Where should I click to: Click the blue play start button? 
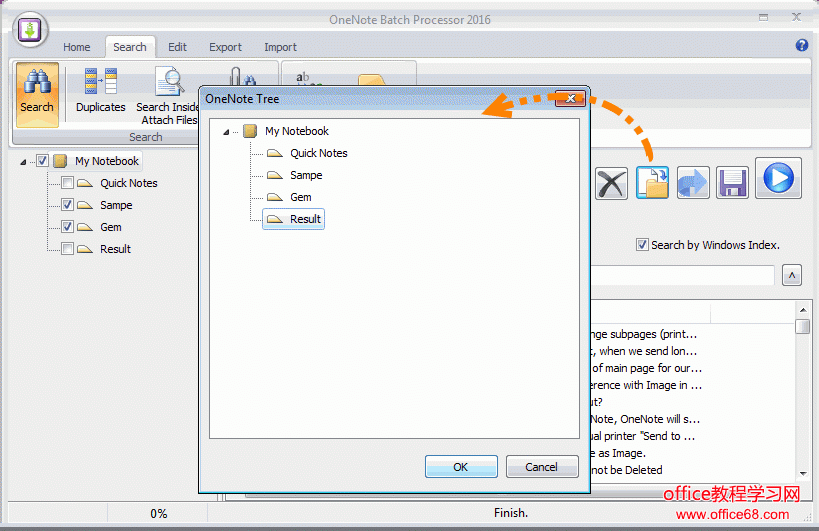pos(778,178)
